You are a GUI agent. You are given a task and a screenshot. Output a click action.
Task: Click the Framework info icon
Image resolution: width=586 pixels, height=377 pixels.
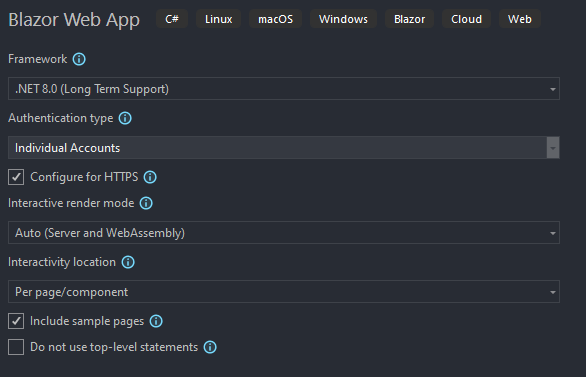tap(79, 59)
